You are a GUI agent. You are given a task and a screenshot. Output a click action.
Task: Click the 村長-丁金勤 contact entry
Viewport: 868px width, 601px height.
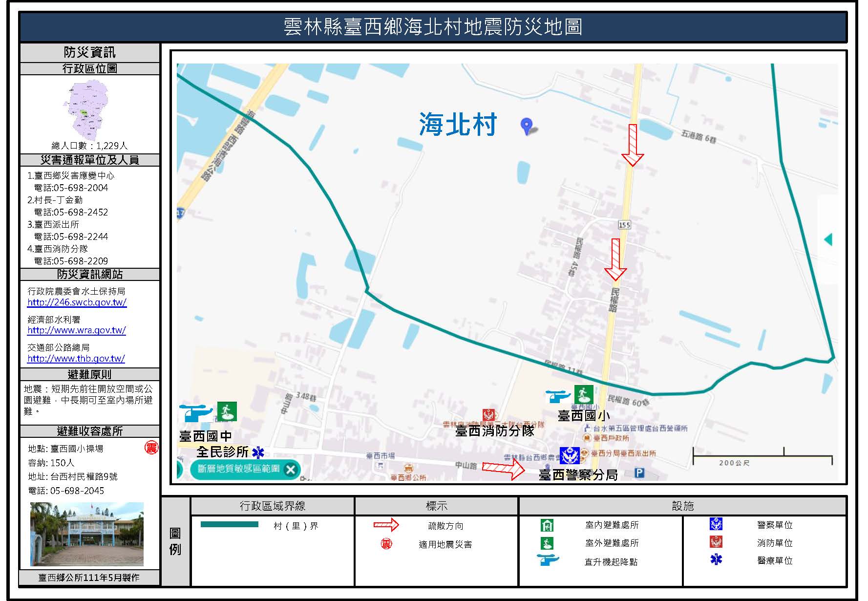[55, 200]
